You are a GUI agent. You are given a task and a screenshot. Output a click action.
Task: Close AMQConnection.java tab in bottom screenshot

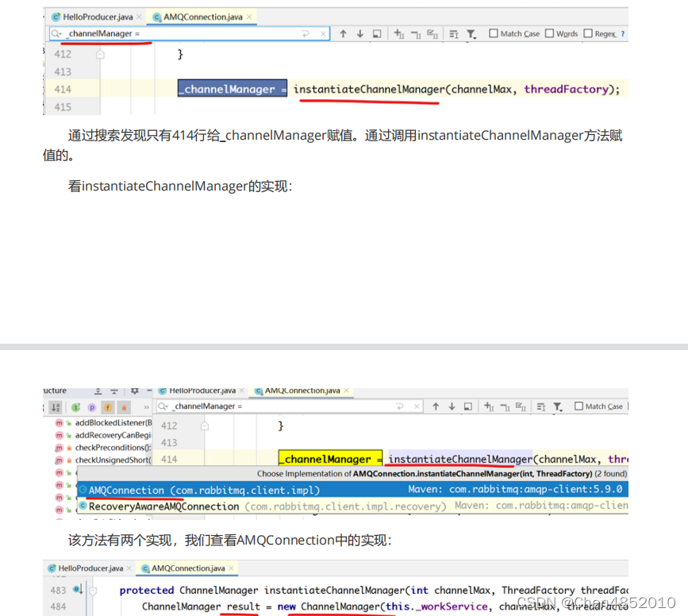click(231, 568)
